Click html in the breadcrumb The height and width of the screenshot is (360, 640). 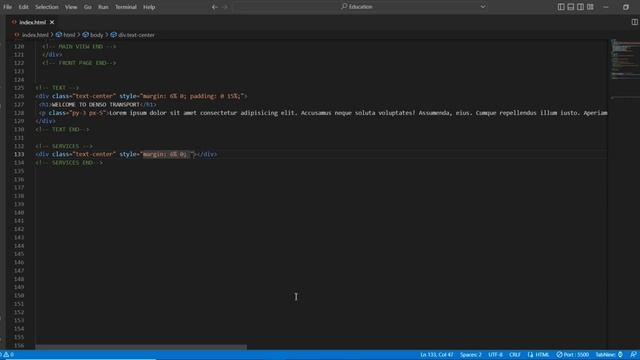tap(69, 35)
